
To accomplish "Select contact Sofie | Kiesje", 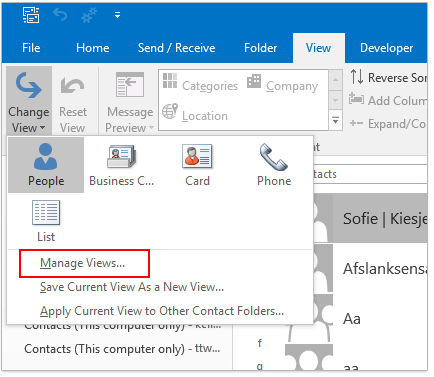I will pos(370,219).
